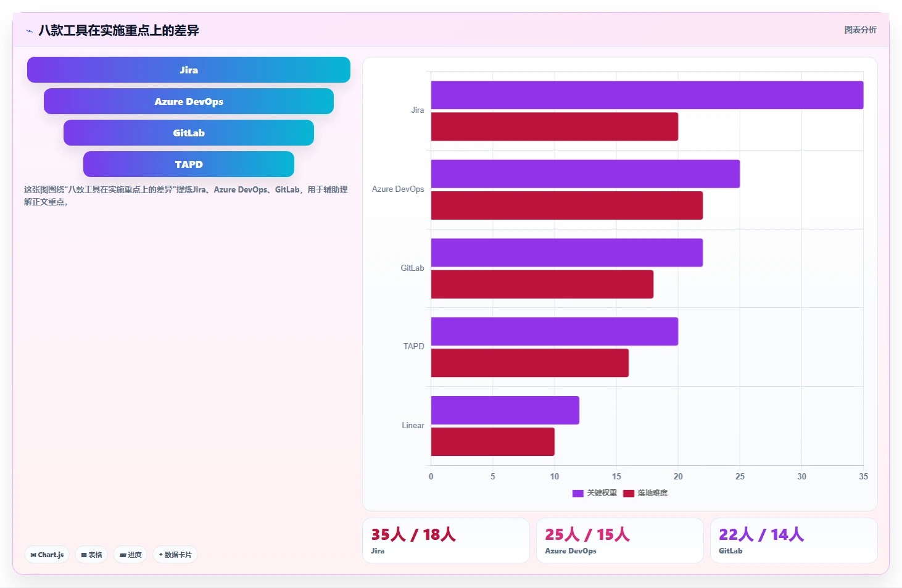Image resolution: width=902 pixels, height=588 pixels.
Task: Click the x-axis tick label 30
Action: (x=801, y=476)
